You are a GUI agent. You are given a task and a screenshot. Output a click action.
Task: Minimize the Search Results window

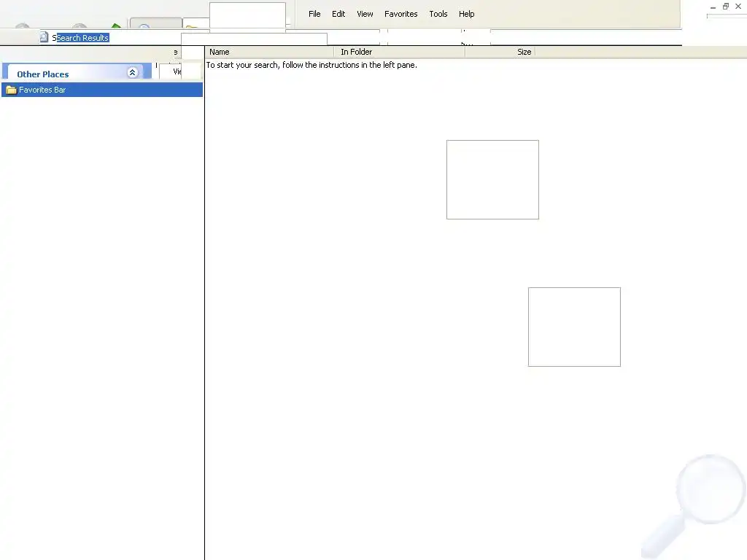point(713,7)
